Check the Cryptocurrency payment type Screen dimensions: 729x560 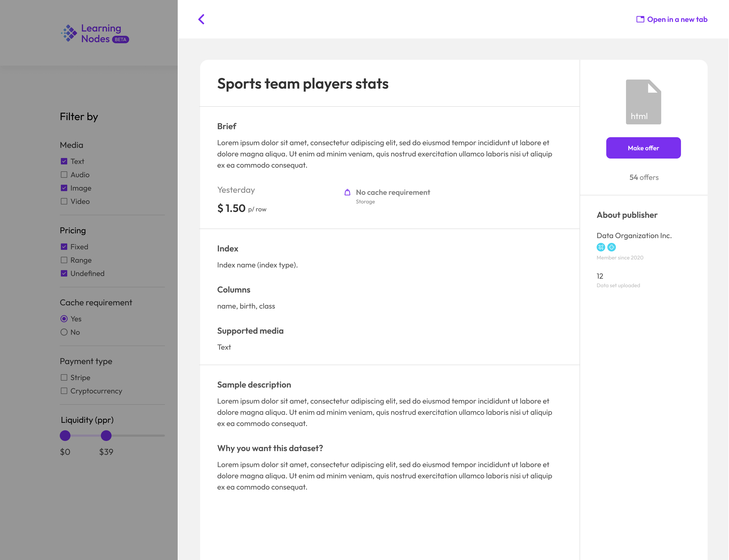64,391
